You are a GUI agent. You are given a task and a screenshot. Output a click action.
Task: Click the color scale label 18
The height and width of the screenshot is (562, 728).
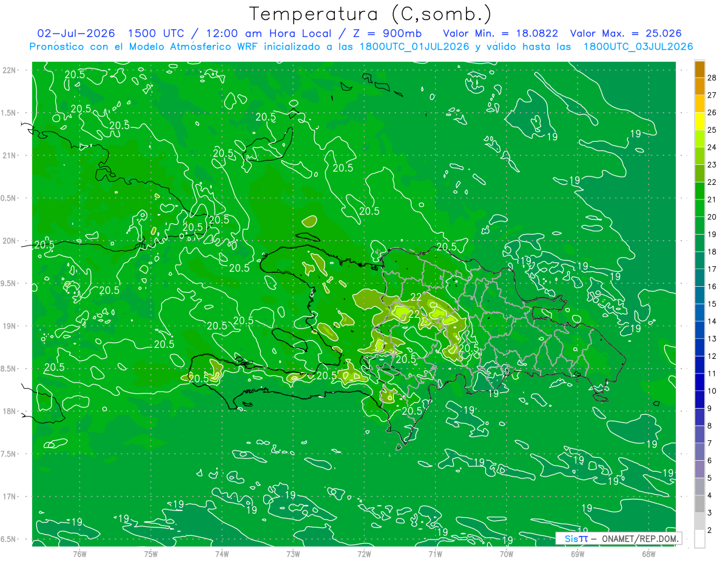[712, 252]
